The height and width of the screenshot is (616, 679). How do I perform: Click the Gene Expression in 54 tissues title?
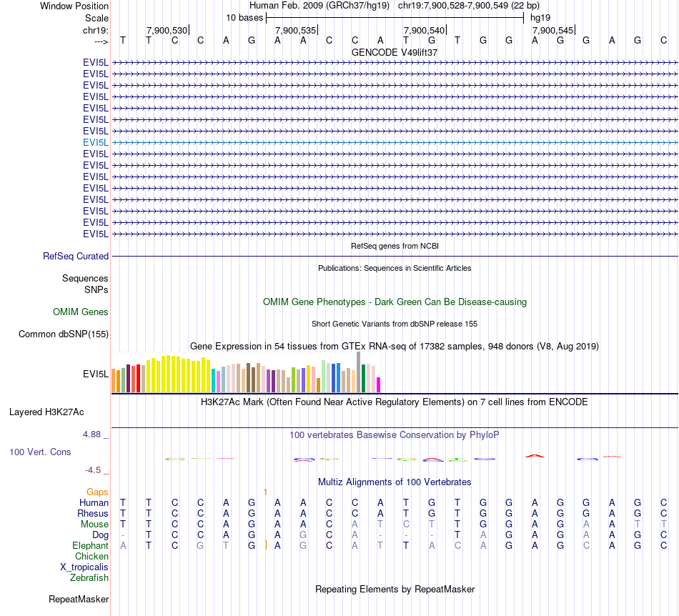[x=395, y=347]
